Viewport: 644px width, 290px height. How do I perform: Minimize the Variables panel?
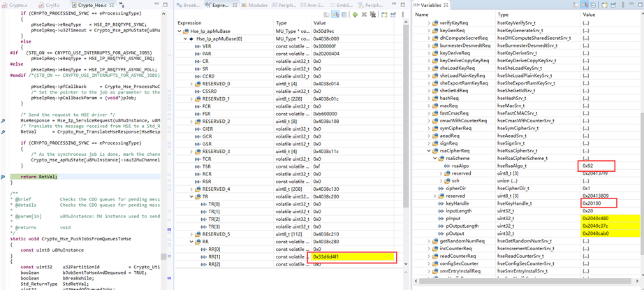631,3
